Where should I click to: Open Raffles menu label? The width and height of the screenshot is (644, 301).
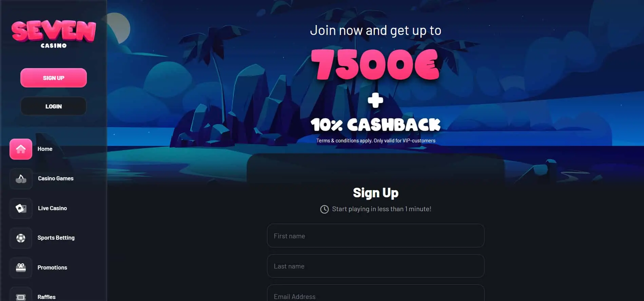46,297
